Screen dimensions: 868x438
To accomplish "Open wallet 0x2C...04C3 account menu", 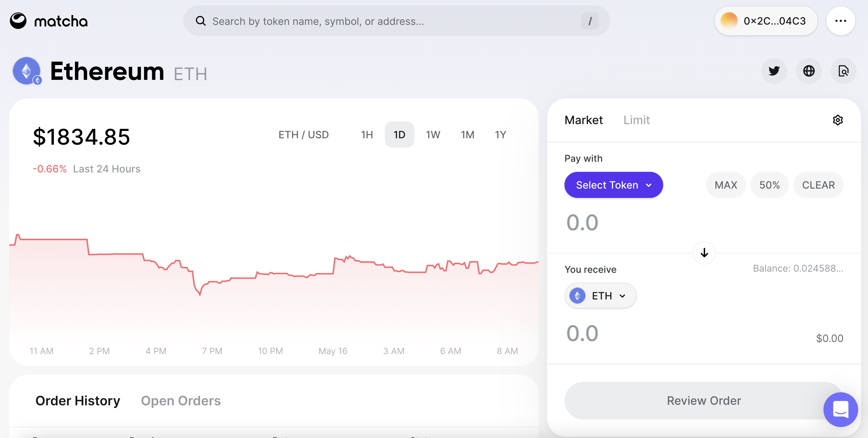I will point(766,21).
